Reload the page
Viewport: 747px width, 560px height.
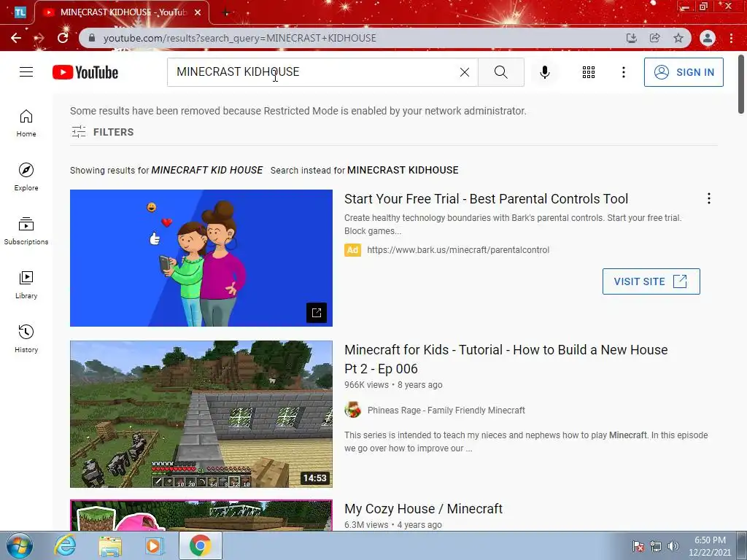(x=63, y=38)
